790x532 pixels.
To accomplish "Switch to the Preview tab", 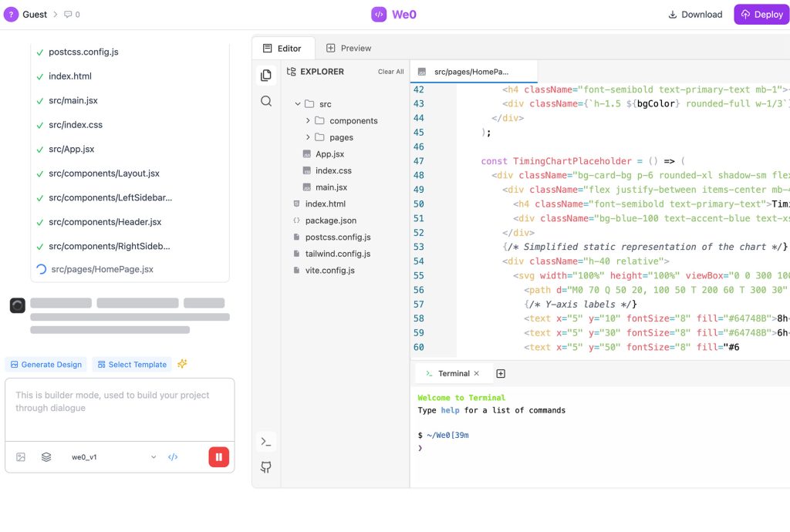I will 349,49.
